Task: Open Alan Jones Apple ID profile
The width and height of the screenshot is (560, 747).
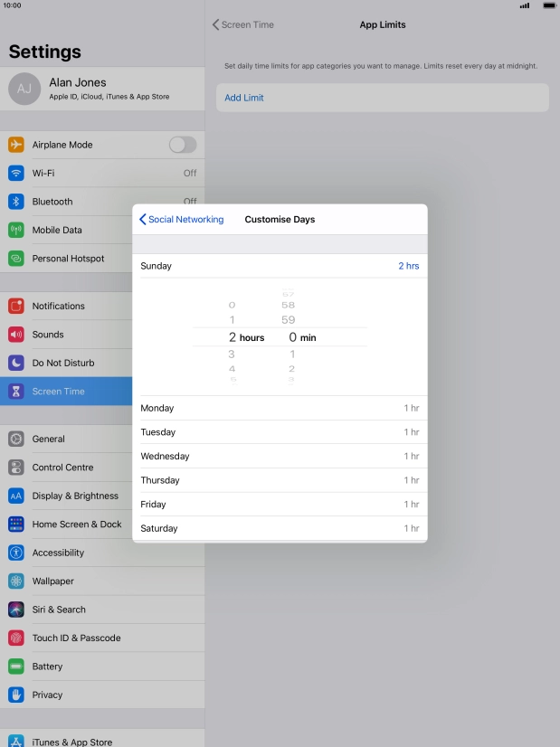Action: [x=102, y=89]
